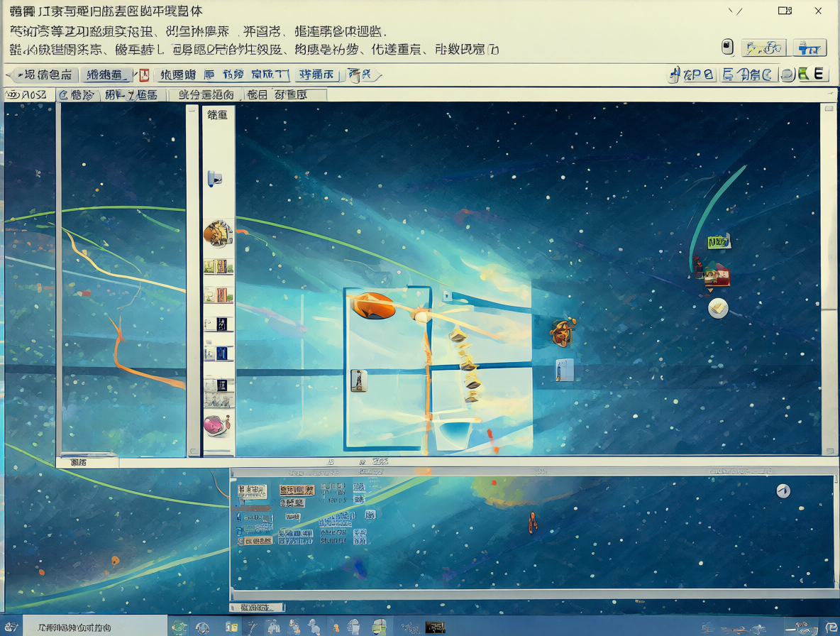The height and width of the screenshot is (636, 840).
Task: Click the blue device icon in the vertical strip
Action: (214, 178)
